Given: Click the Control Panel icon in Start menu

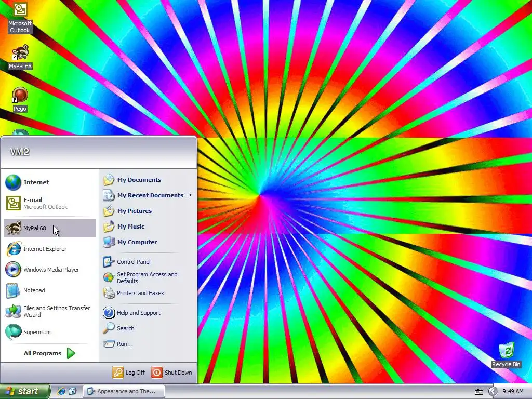Looking at the screenshot, I should 109,262.
